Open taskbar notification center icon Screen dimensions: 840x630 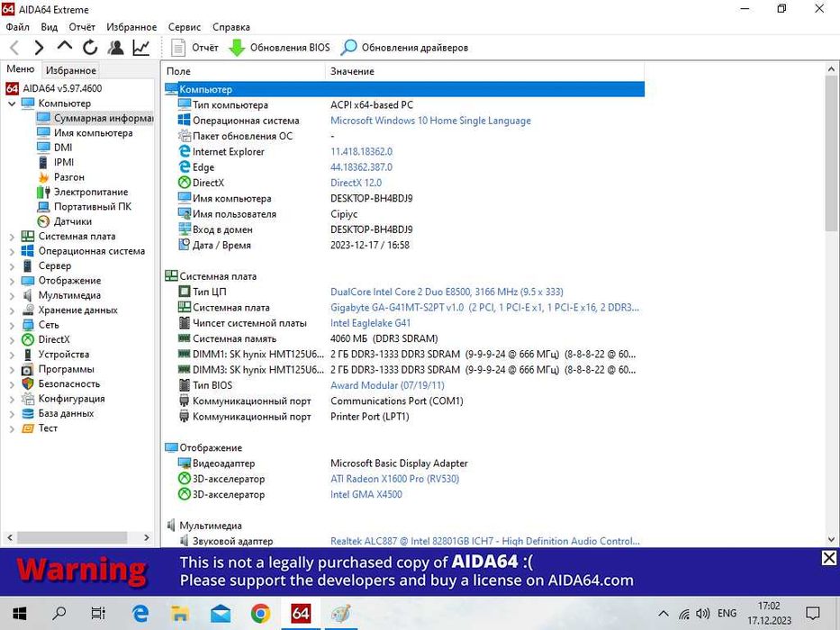point(813,613)
